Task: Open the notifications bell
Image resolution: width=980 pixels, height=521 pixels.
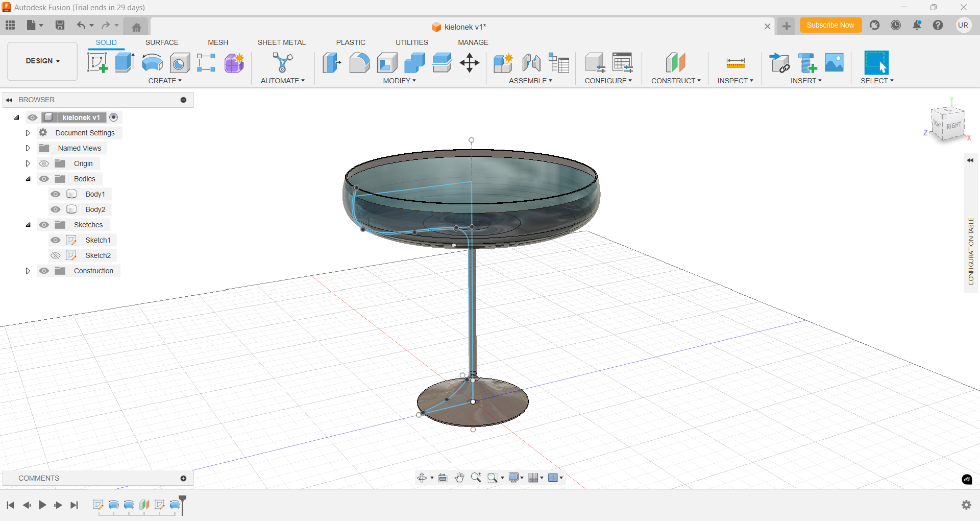Action: click(x=917, y=25)
